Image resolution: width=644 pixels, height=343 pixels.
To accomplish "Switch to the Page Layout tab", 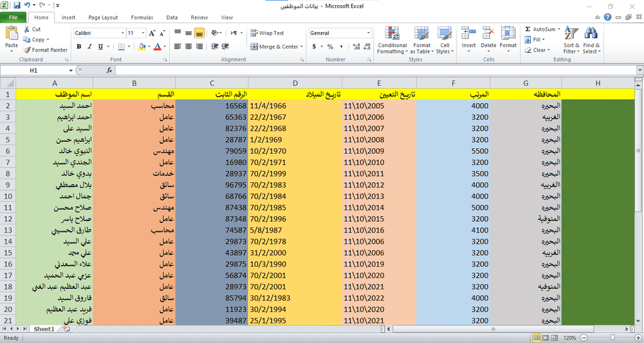I will click(103, 18).
